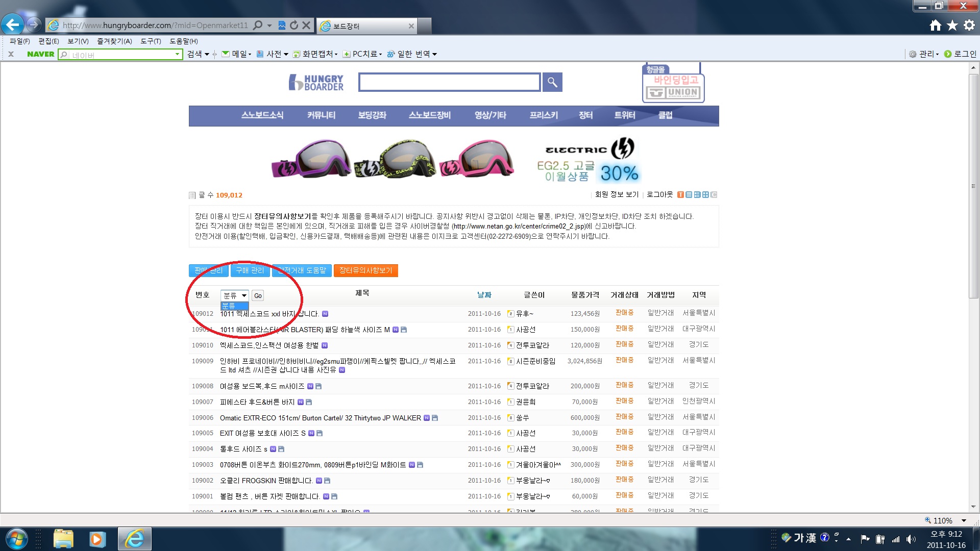The image size is (980, 551).
Task: Open the 편집(E) menu
Action: (x=49, y=41)
